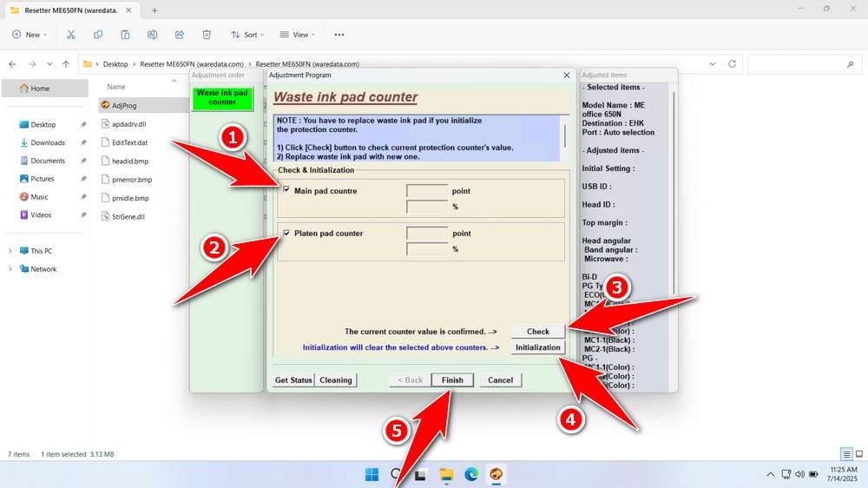868x488 pixels.
Task: Click the Cut icon in Explorer toolbar
Action: click(x=71, y=35)
